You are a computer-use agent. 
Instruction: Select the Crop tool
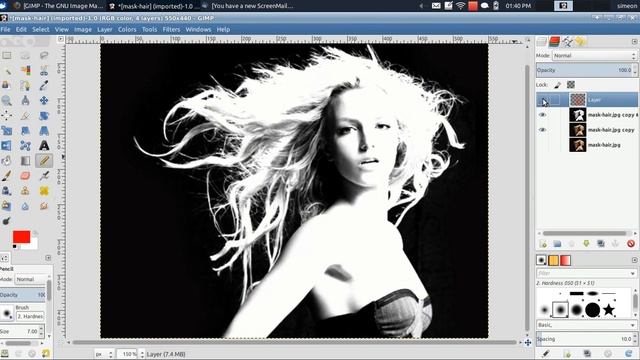pos(25,116)
